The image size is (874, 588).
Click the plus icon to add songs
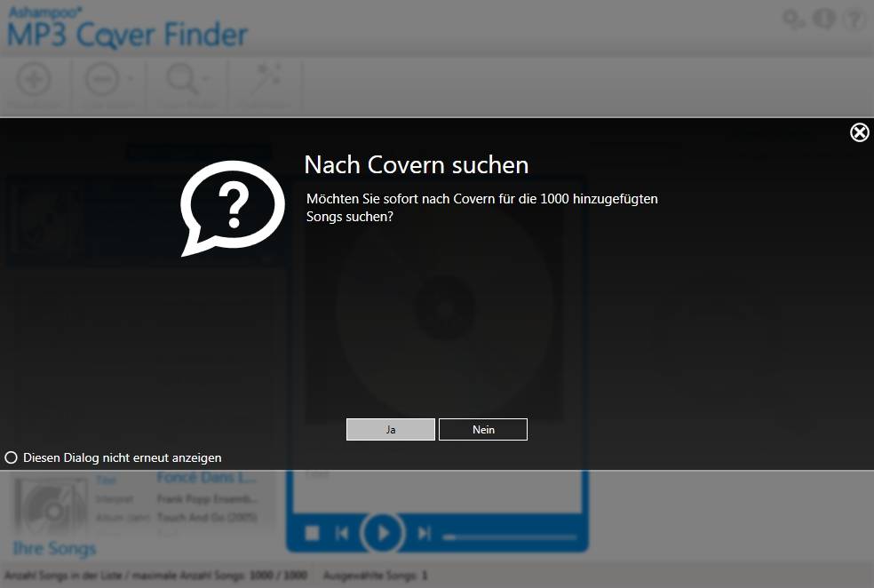point(34,79)
